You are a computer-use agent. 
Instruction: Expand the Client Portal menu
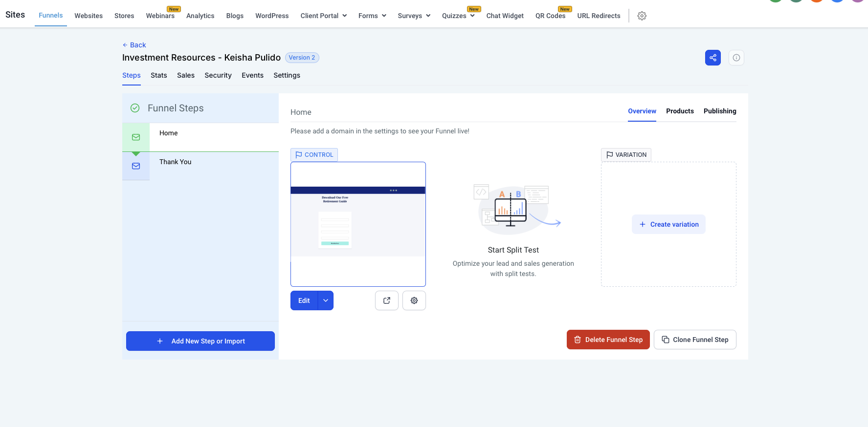point(324,16)
